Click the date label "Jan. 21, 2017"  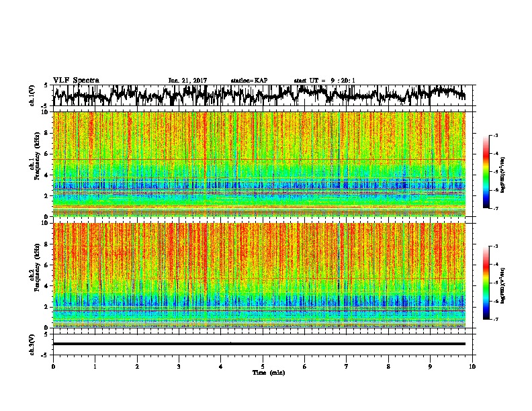click(x=187, y=81)
